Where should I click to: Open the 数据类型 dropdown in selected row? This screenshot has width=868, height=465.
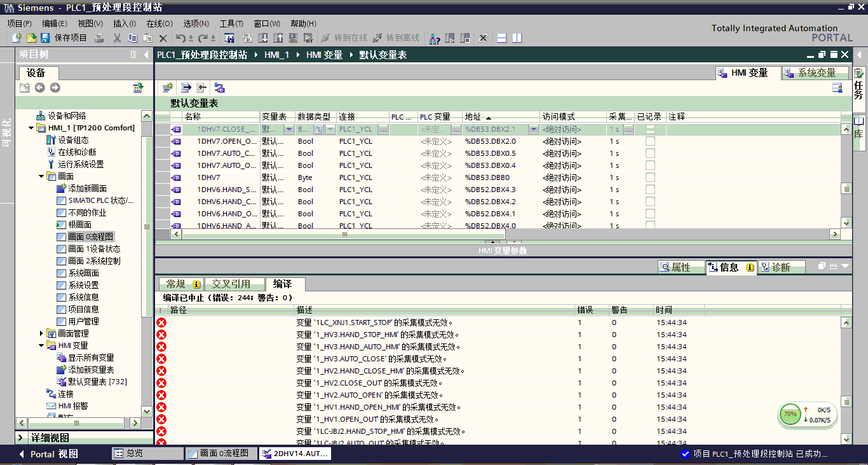(x=330, y=129)
